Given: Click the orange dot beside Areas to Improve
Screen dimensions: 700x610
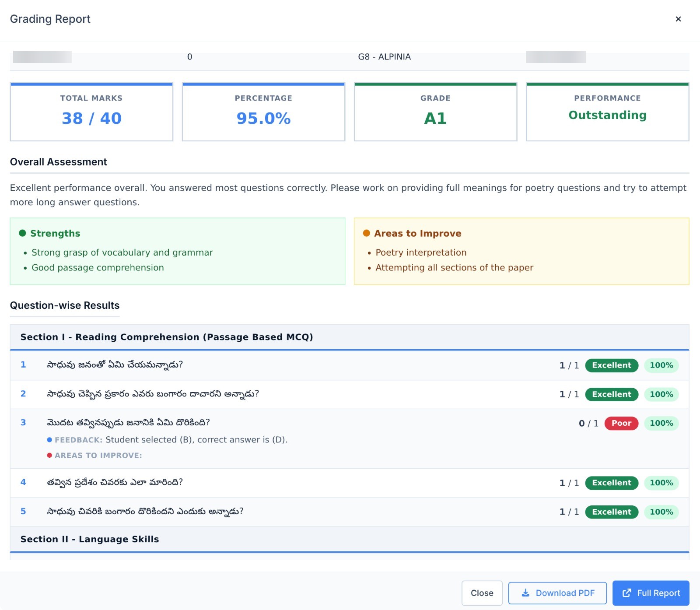Looking at the screenshot, I should 367,233.
